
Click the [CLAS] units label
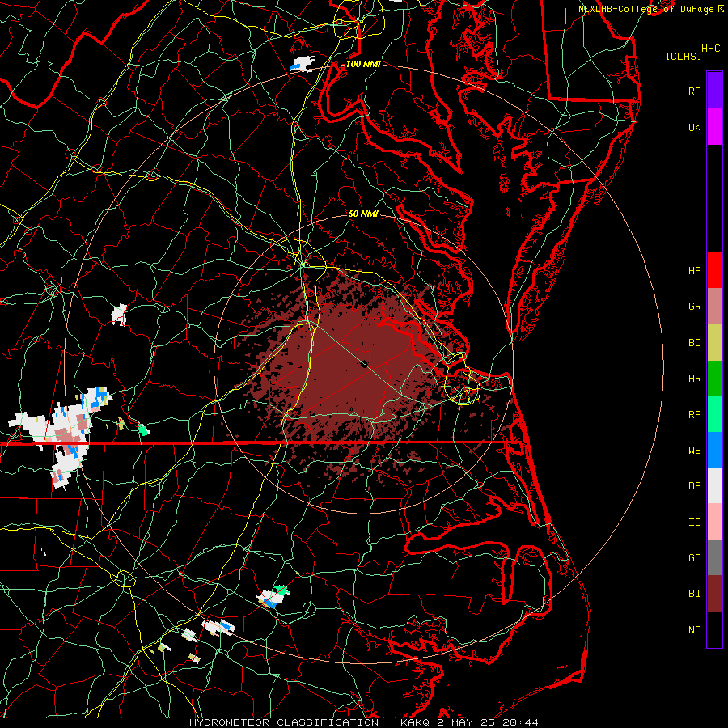click(684, 56)
